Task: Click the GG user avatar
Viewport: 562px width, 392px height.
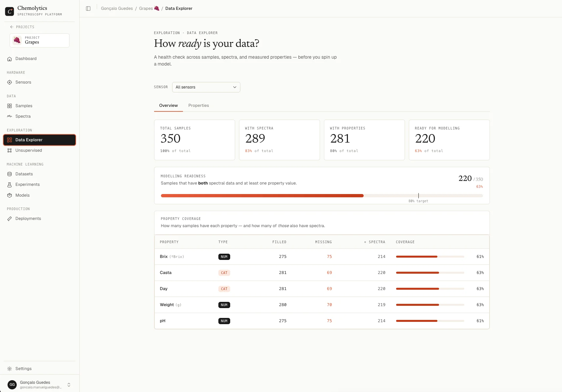Action: (12, 385)
